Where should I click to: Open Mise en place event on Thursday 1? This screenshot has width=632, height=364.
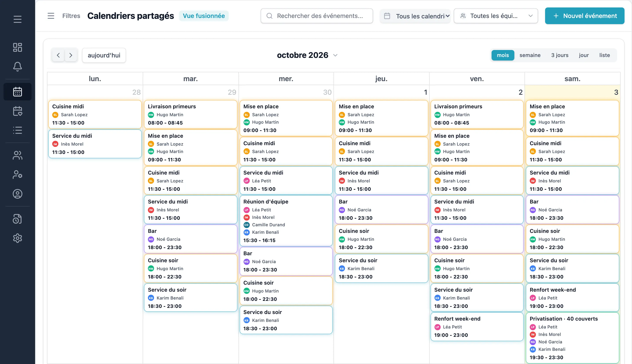[x=381, y=118]
